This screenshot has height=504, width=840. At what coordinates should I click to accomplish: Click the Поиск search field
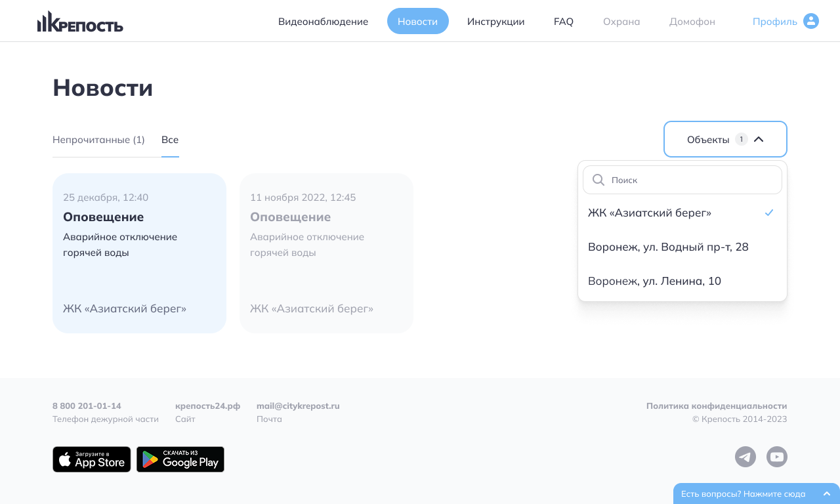click(x=682, y=180)
